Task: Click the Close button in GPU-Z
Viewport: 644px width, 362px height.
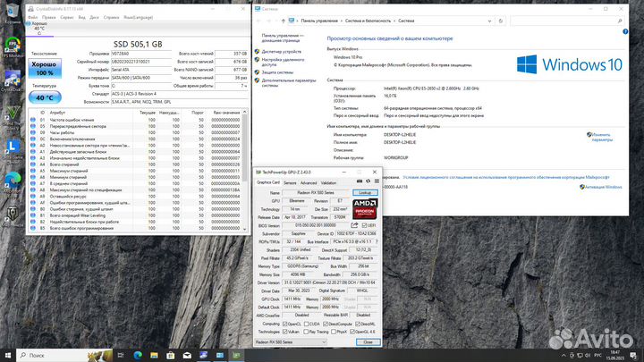Action: click(368, 341)
